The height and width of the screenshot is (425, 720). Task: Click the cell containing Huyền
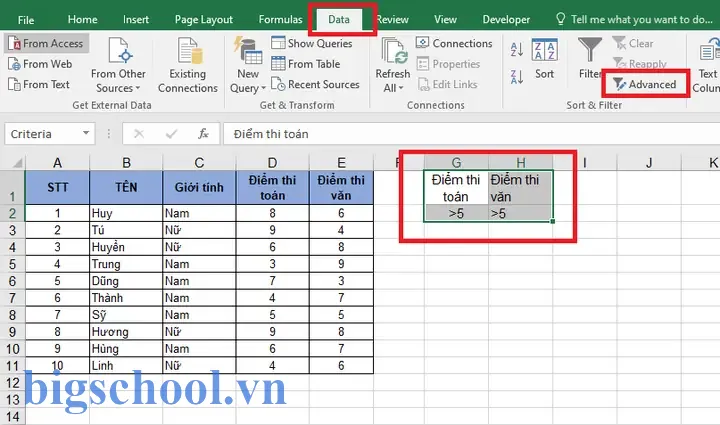(126, 247)
